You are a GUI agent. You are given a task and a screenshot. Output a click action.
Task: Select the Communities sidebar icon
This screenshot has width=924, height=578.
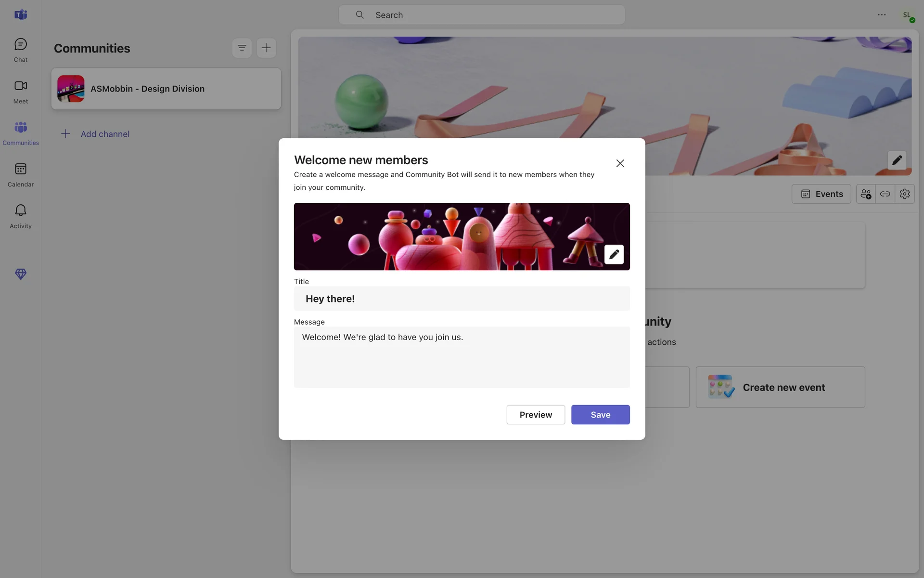click(x=21, y=133)
